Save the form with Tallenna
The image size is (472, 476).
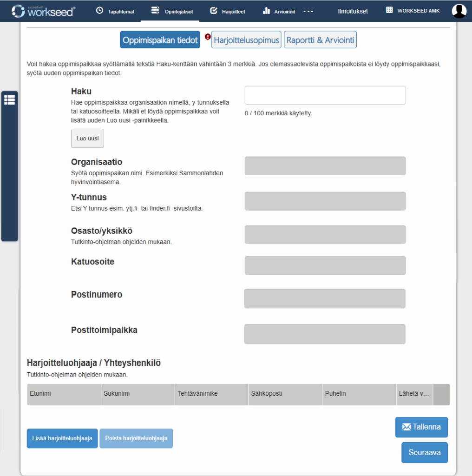[x=421, y=427]
